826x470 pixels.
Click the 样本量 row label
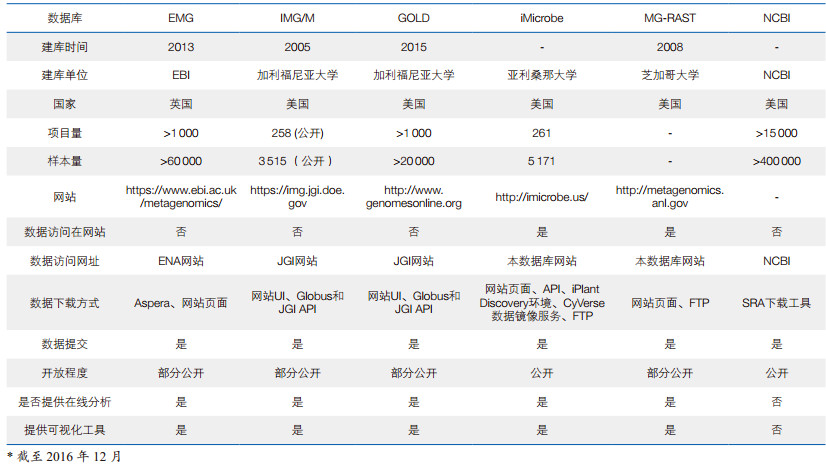point(65,161)
